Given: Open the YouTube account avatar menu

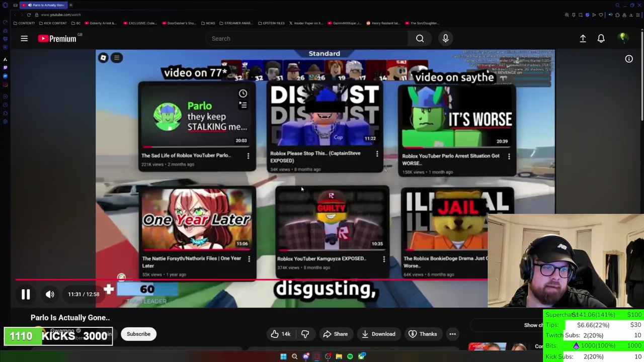Looking at the screenshot, I should [623, 38].
